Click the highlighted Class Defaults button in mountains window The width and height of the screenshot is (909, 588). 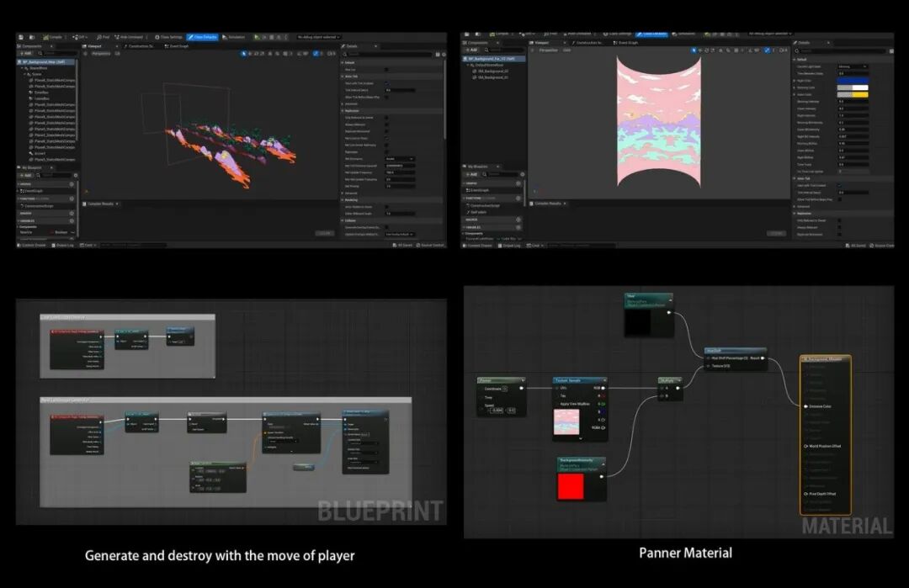202,37
